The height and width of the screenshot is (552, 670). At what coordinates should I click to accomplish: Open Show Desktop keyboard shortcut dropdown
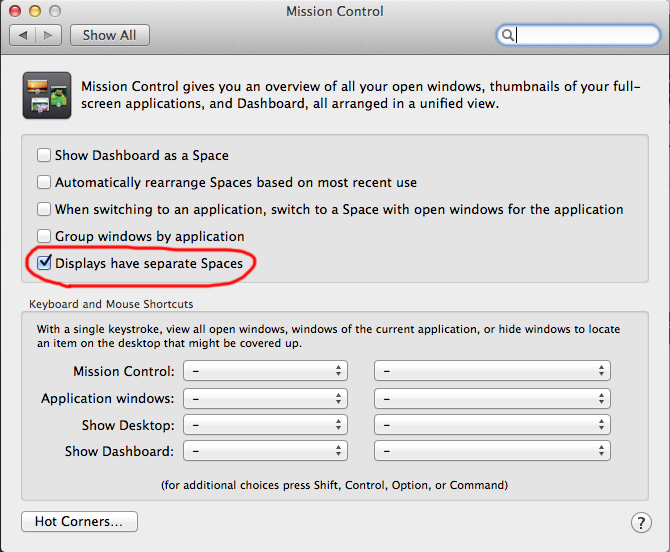265,425
